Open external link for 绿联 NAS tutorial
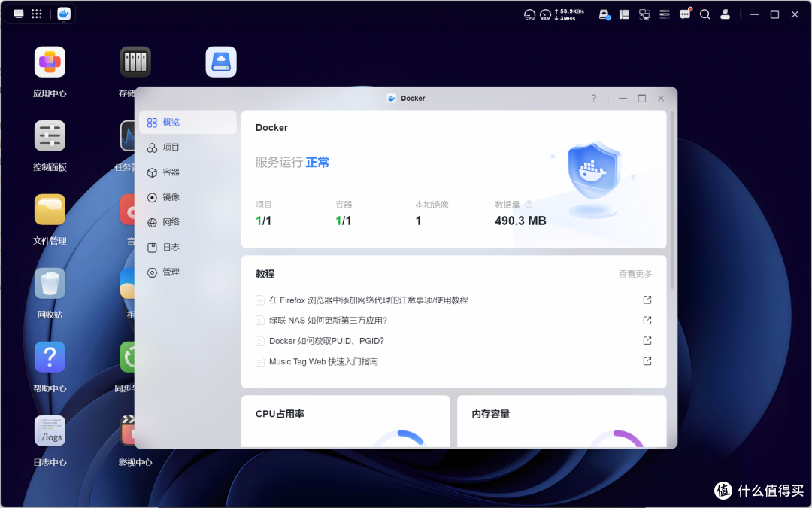 [647, 321]
